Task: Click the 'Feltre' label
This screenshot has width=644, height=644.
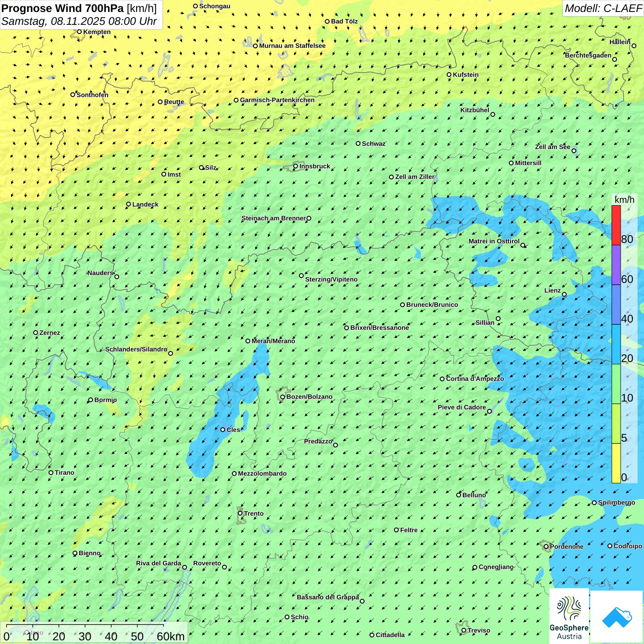Action: click(409, 530)
